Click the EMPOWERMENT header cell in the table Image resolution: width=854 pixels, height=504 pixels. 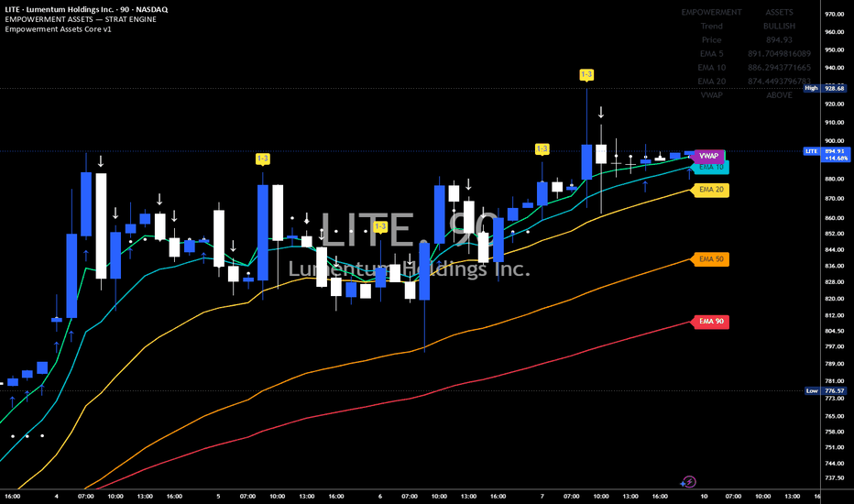click(x=711, y=12)
